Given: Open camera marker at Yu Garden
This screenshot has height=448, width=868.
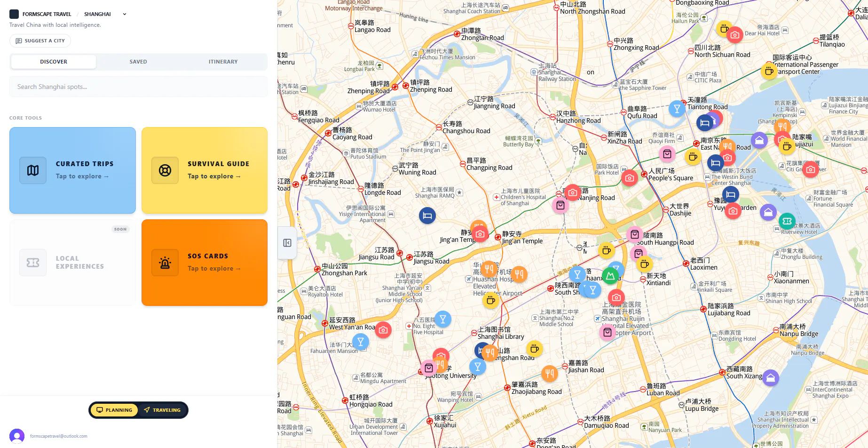Looking at the screenshot, I should click(x=733, y=211).
